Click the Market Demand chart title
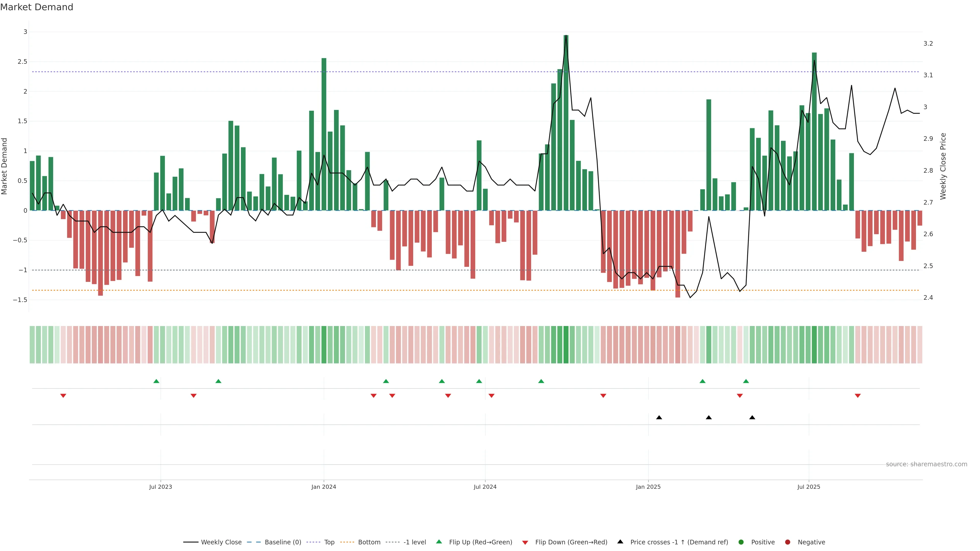This screenshot has height=551, width=980. click(36, 7)
